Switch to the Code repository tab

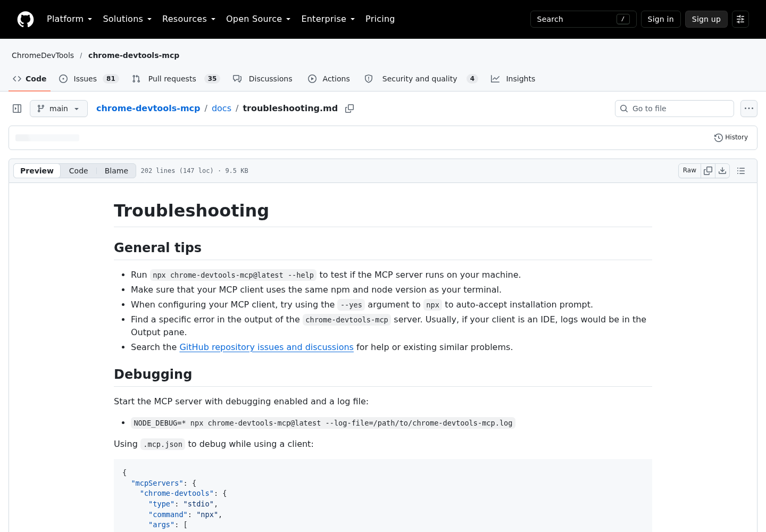[30, 79]
